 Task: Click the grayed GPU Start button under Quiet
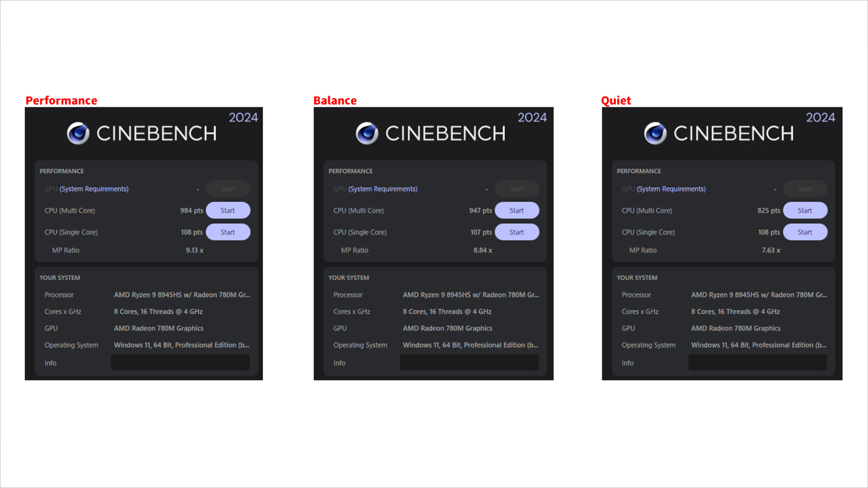click(805, 188)
